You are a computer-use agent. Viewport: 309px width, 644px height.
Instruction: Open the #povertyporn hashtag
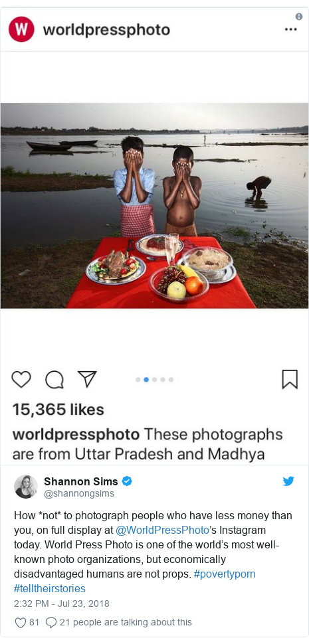click(x=225, y=574)
